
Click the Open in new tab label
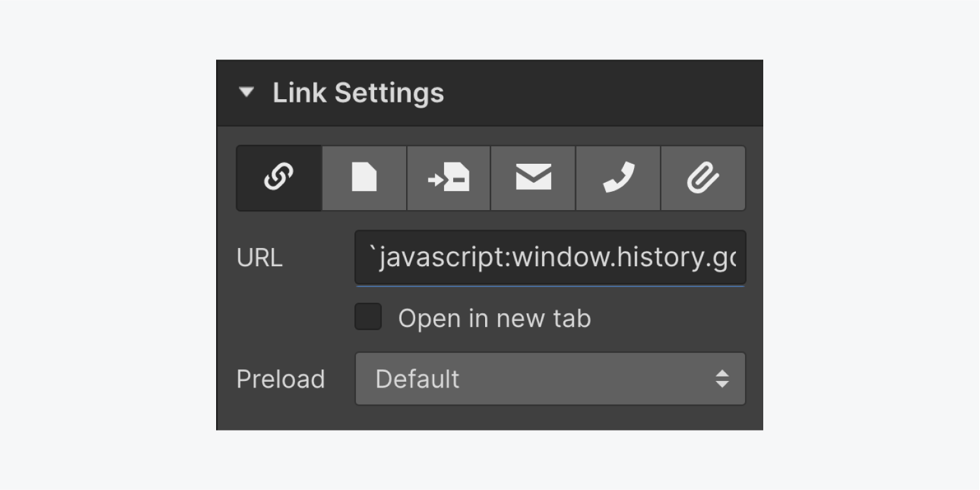tap(494, 318)
